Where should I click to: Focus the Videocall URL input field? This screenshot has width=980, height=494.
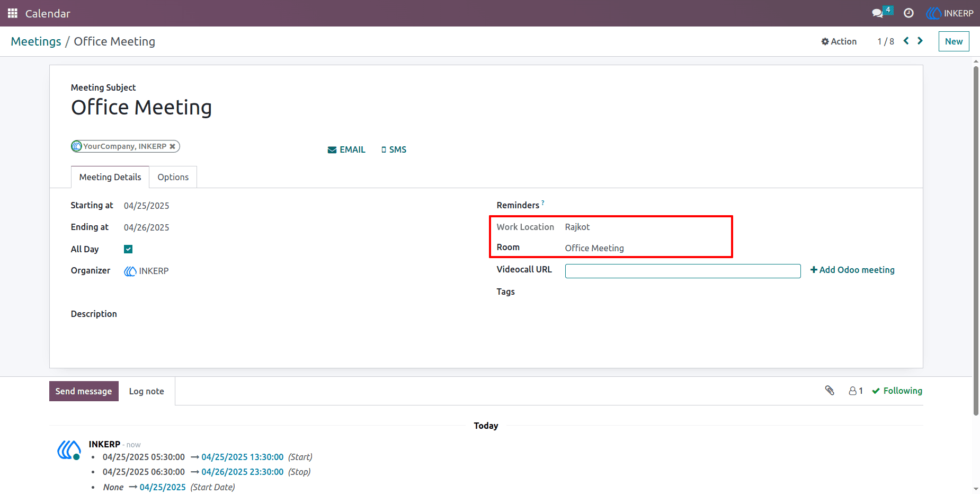(683, 271)
